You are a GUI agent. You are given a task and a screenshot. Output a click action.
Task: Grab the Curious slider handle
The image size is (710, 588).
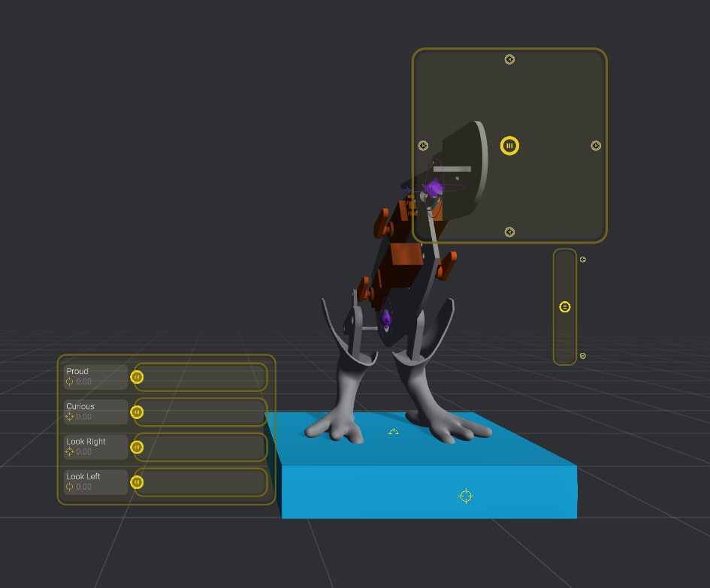tap(137, 412)
